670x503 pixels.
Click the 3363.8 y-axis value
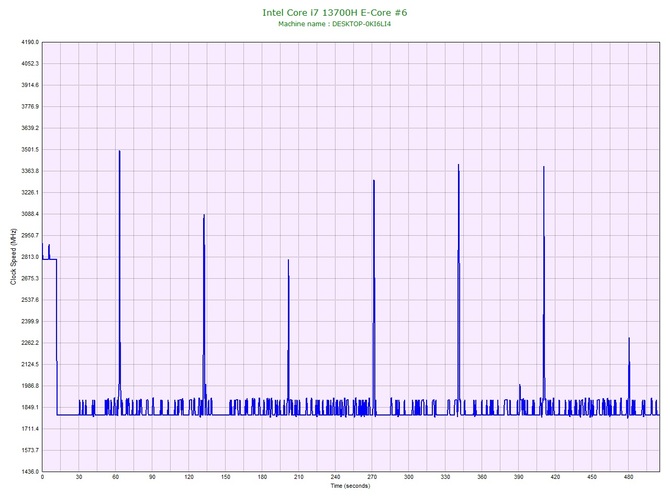click(30, 171)
